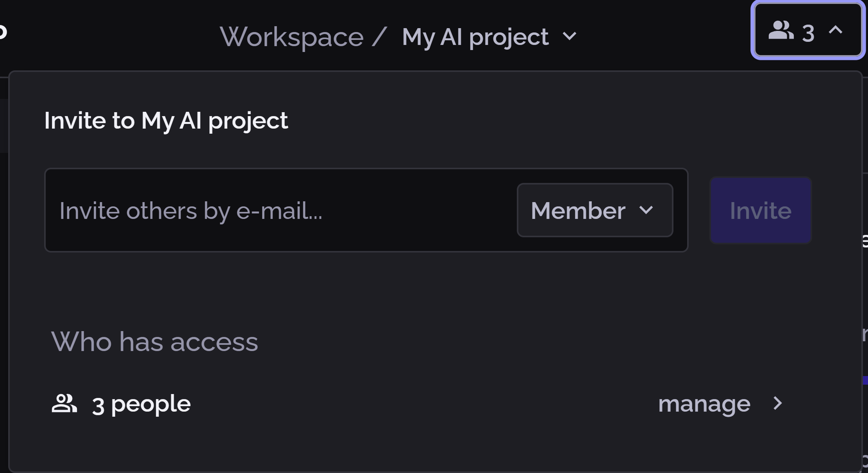Open manage to view project members
Image resolution: width=868 pixels, height=473 pixels.
[704, 404]
